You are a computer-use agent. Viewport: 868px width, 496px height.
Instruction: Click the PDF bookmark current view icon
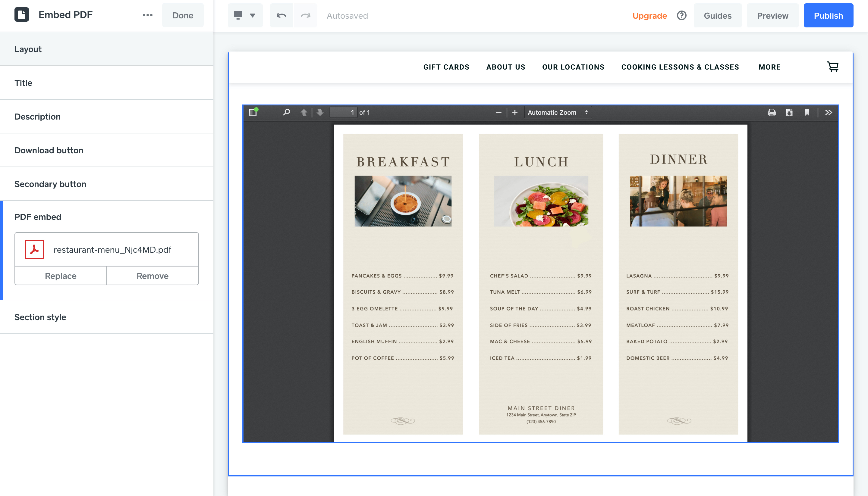tap(807, 112)
